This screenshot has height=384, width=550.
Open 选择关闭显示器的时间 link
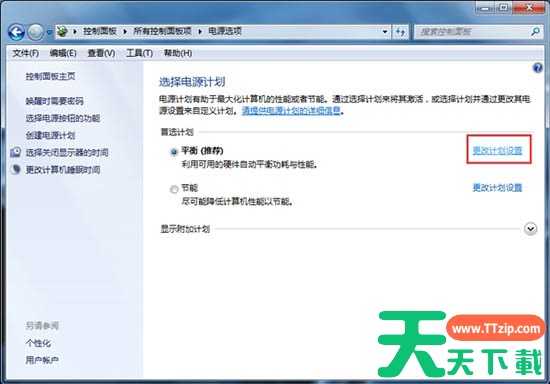tap(67, 153)
